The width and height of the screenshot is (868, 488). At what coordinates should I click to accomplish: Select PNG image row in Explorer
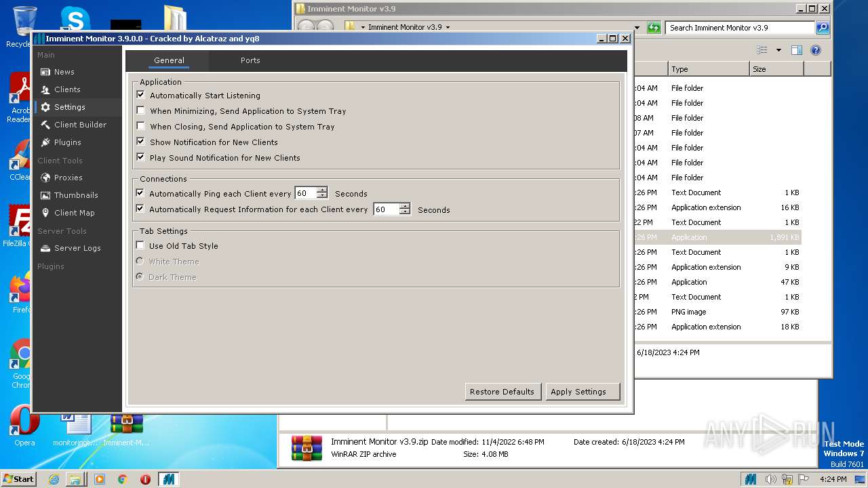pyautogui.click(x=717, y=312)
